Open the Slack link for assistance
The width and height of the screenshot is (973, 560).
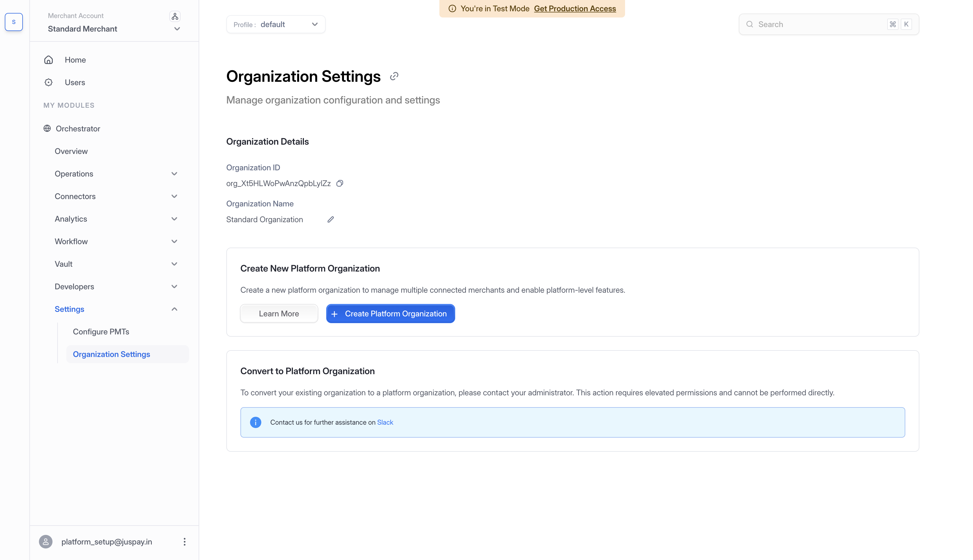click(x=385, y=422)
